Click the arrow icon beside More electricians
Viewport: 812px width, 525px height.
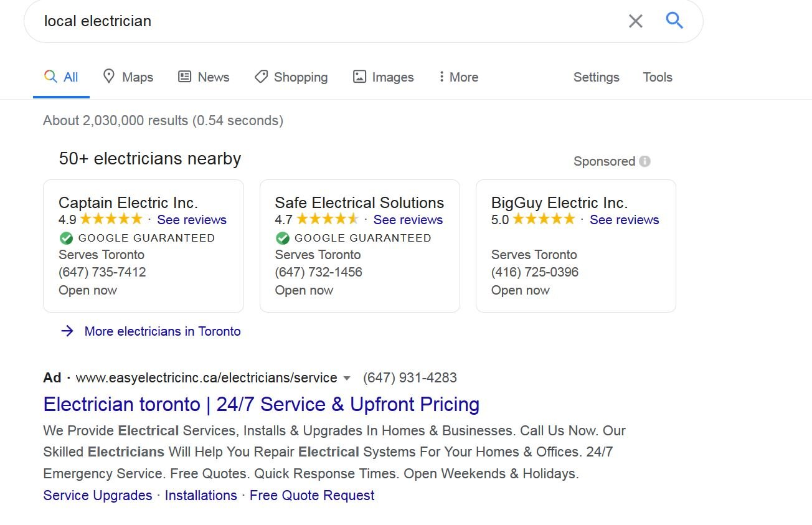(67, 331)
